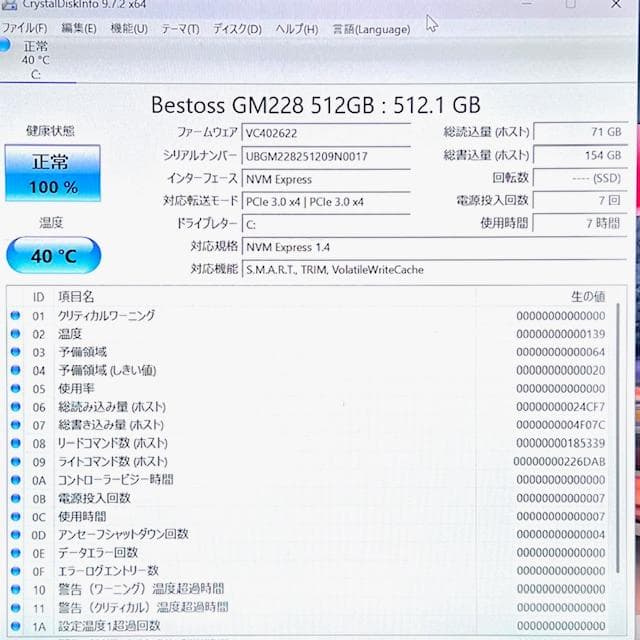
Task: Click the status dot for attribute 02 温度
Action: click(x=16, y=333)
